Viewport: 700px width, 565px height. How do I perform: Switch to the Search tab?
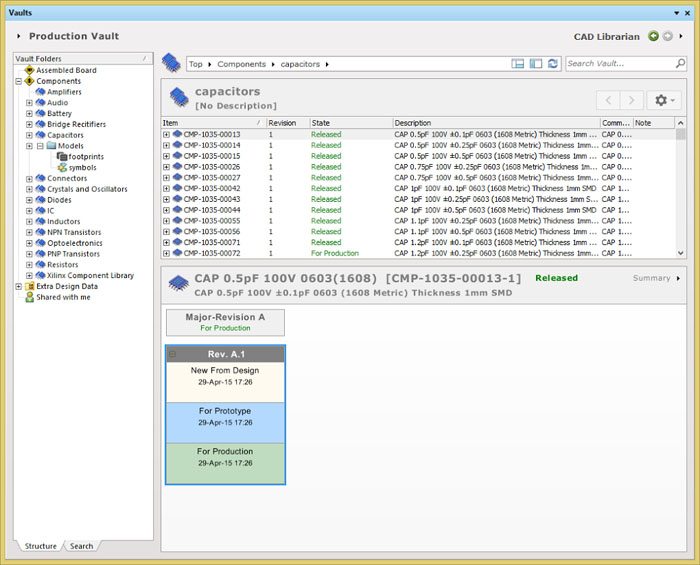[81, 546]
